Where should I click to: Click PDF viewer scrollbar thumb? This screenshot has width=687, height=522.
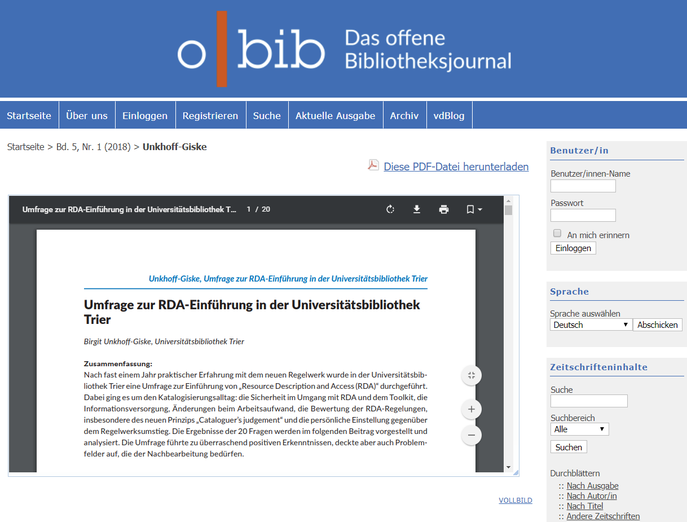508,210
